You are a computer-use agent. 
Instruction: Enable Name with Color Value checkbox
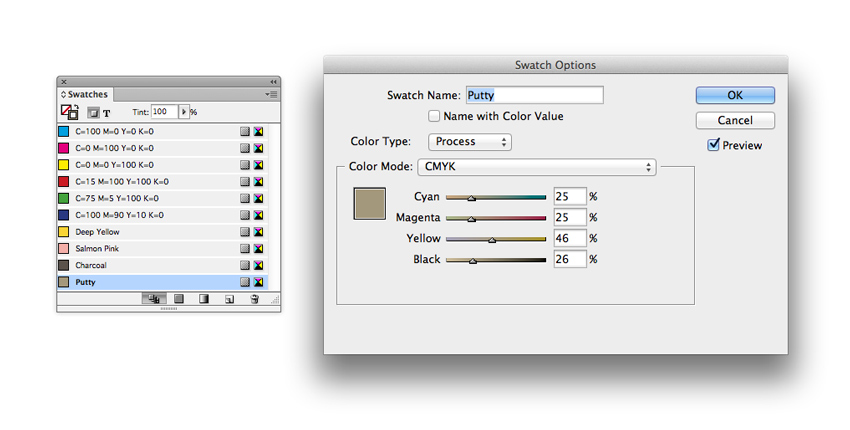[x=434, y=117]
